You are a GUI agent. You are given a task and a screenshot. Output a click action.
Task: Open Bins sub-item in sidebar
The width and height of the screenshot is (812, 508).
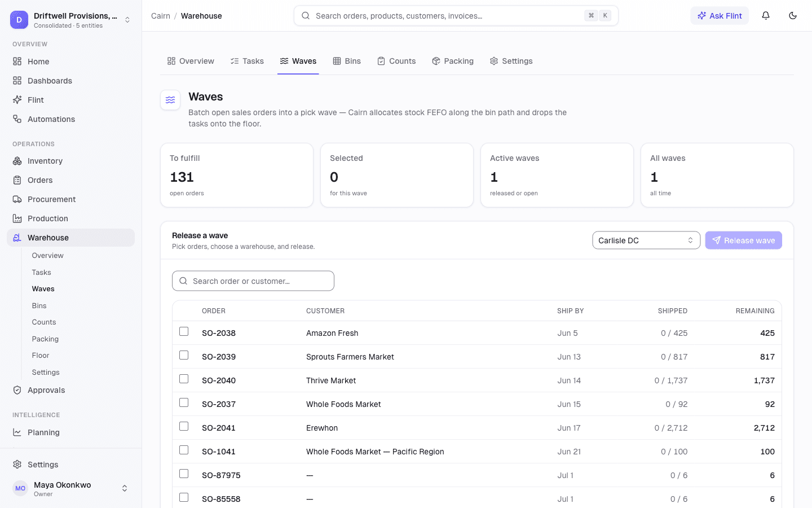39,306
